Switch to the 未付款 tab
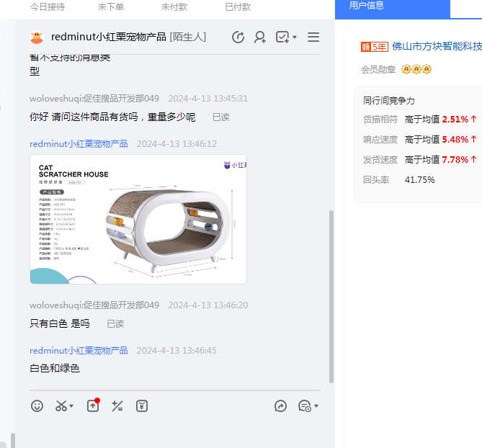Image resolution: width=482 pixels, height=448 pixels. coord(174,6)
